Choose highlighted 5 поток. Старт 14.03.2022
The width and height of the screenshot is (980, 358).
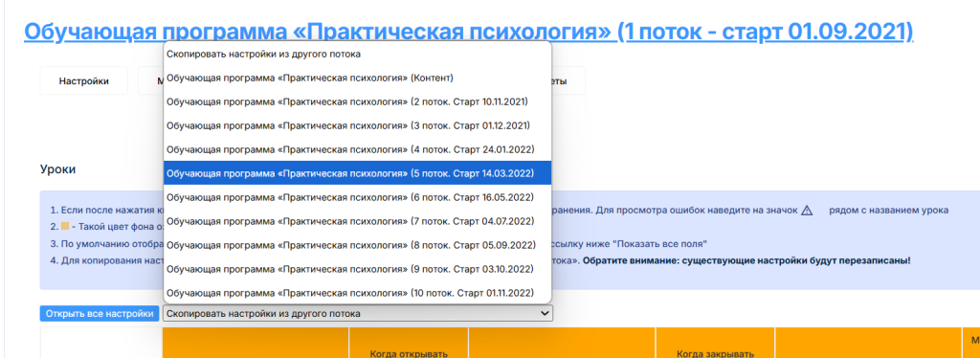[x=358, y=173]
